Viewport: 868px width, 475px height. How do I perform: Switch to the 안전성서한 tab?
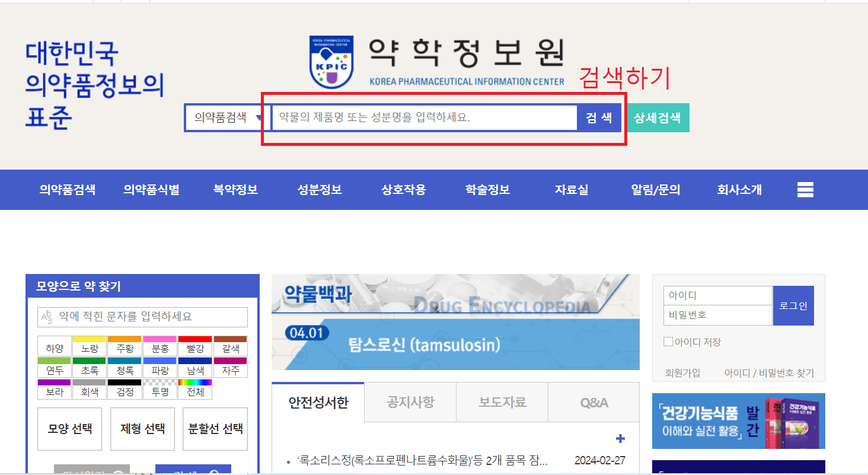coord(318,402)
